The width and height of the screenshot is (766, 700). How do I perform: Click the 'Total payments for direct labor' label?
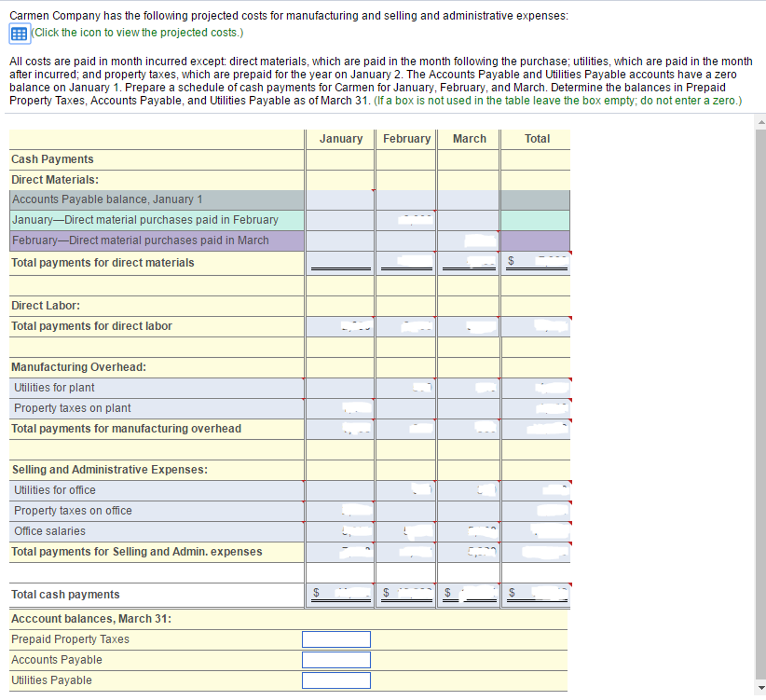pos(92,326)
